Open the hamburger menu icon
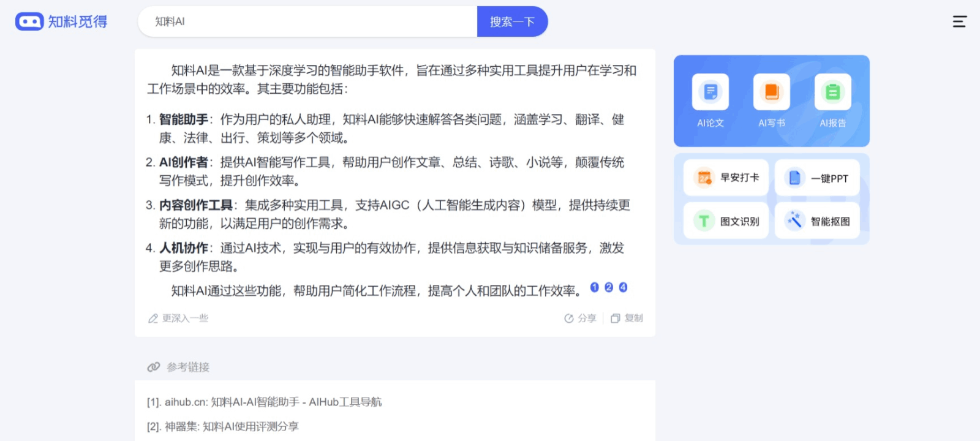The image size is (980, 441). pos(959,21)
